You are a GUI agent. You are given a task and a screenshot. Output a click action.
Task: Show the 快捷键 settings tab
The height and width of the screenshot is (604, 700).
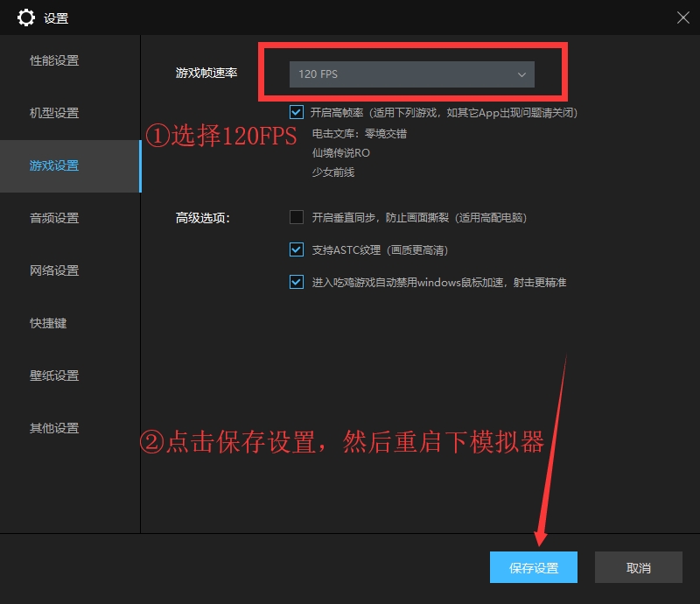pos(48,323)
